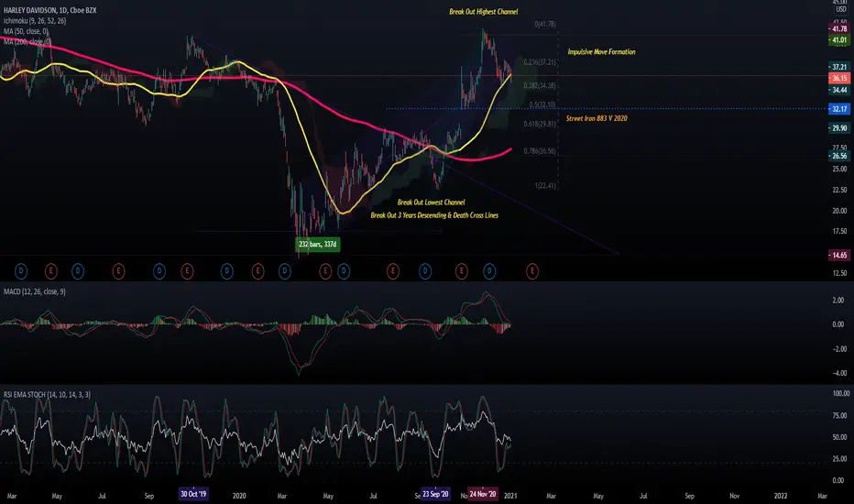Screen dimensions: 854x504
Task: Click dividend D marker above 24 Nov '20
Action: point(489,271)
